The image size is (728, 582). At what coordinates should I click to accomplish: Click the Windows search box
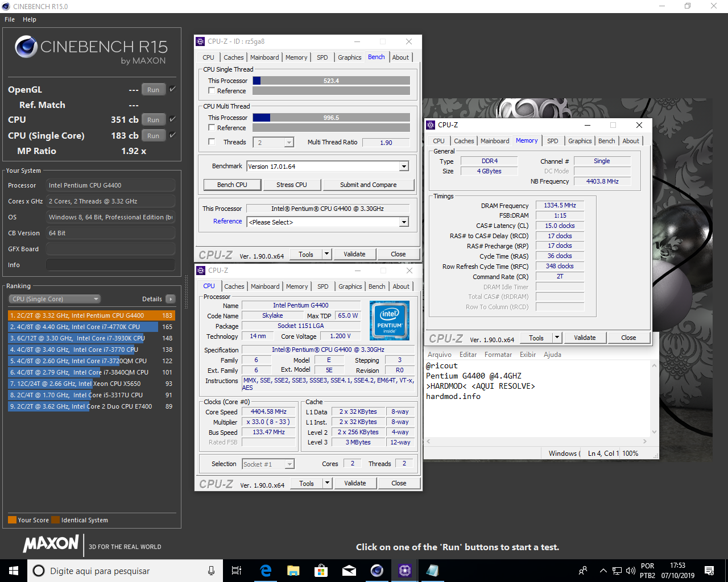click(125, 571)
